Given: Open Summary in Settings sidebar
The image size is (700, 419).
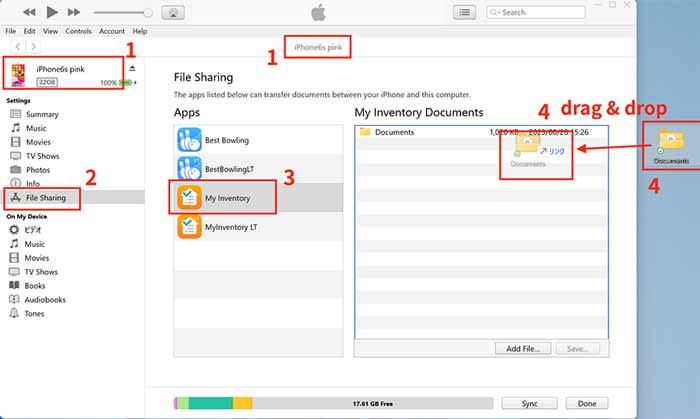Looking at the screenshot, I should click(x=42, y=114).
